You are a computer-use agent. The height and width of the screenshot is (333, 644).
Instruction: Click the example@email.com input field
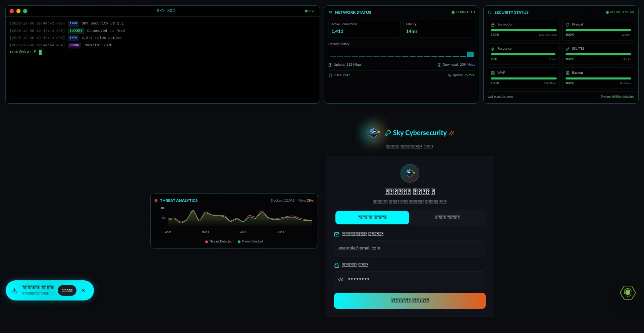(409, 248)
